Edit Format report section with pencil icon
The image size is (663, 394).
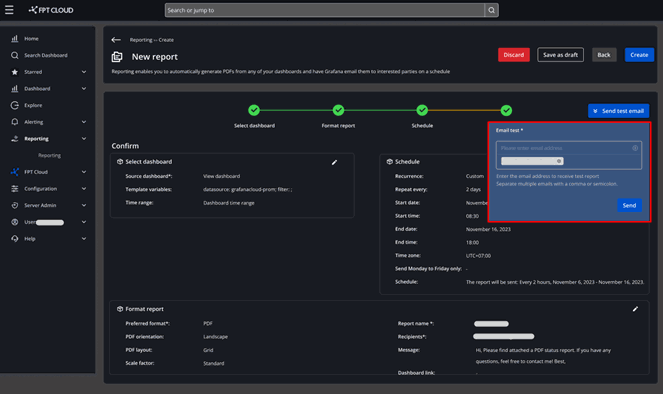pyautogui.click(x=635, y=309)
